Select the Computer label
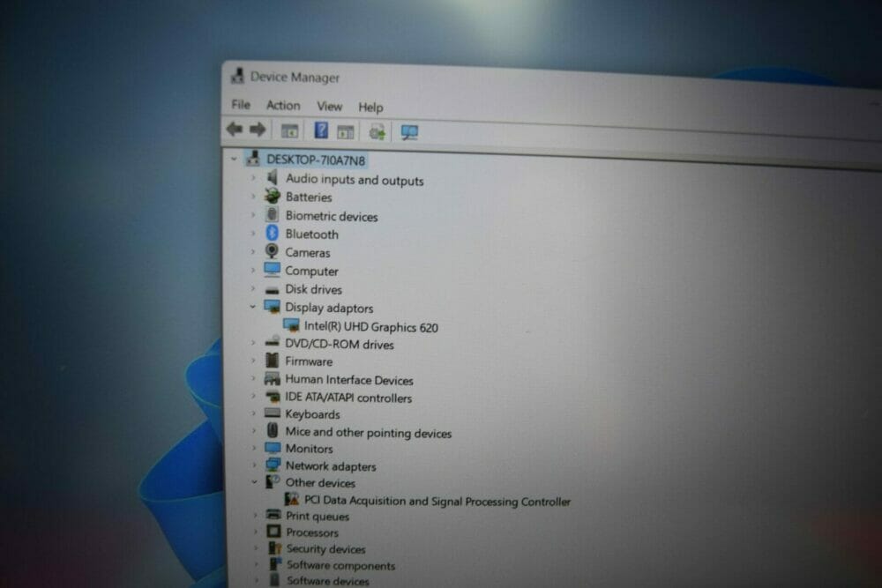The width and height of the screenshot is (882, 588). (311, 272)
